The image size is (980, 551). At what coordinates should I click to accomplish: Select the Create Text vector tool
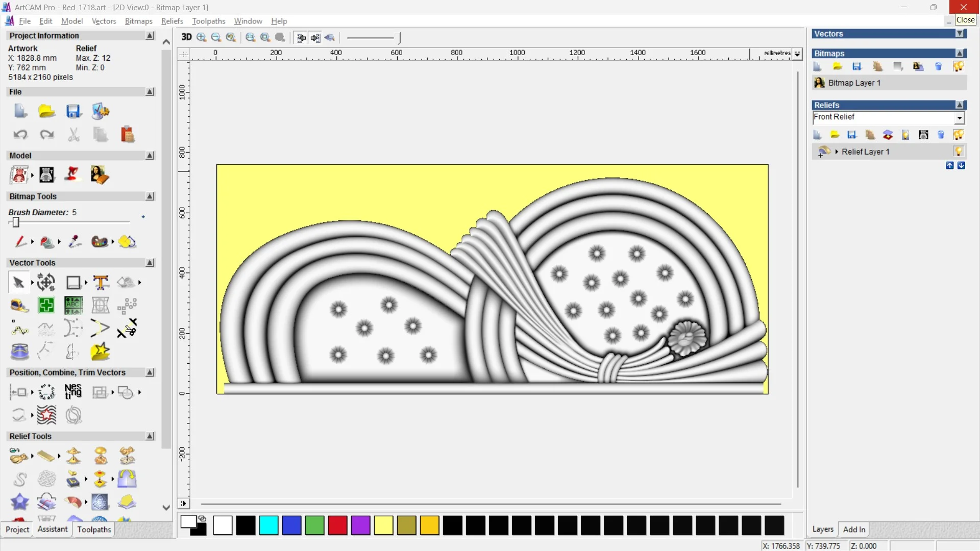(x=101, y=282)
